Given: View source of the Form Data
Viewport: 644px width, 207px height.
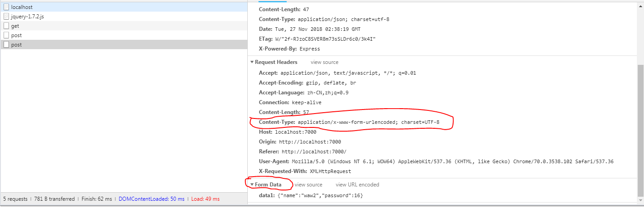Looking at the screenshot, I should (308, 185).
